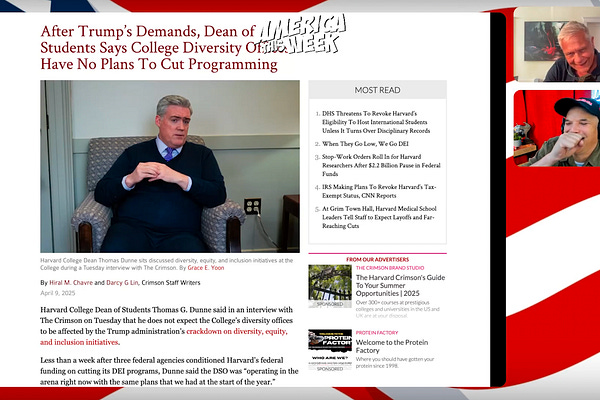Image resolution: width=600 pixels, height=400 pixels.
Task: Open the 'Welcome to the Protein Factory' ad
Action: 392,346
